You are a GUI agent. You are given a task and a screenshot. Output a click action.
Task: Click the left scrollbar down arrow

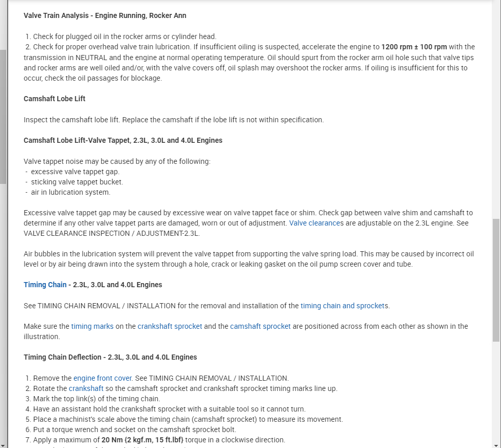(x=3, y=444)
